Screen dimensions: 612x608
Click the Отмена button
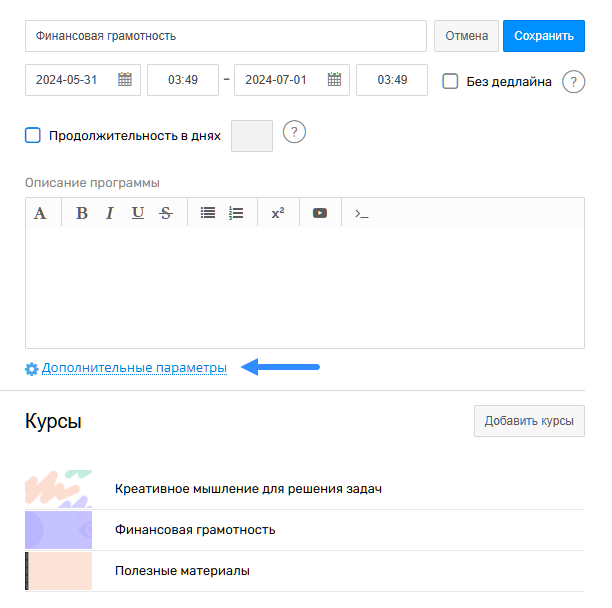(466, 36)
